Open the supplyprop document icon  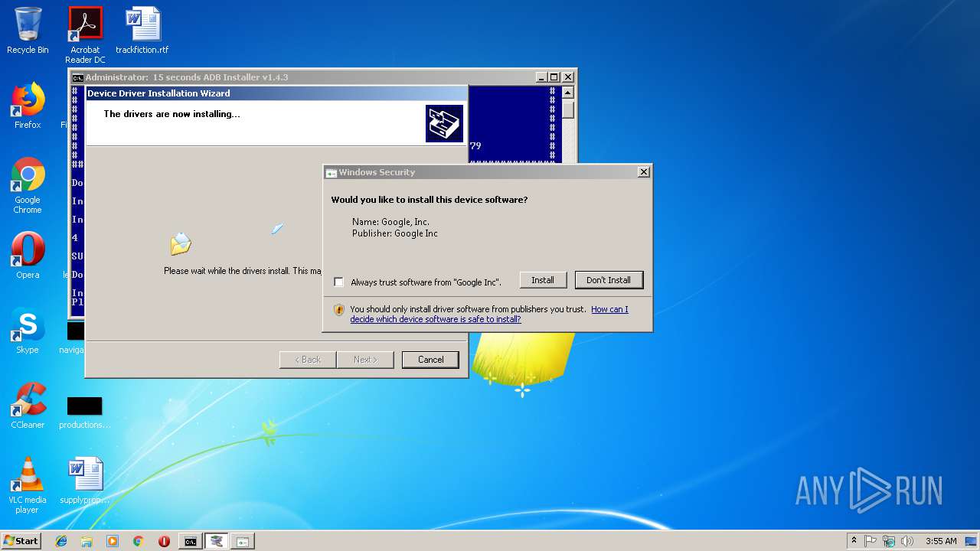[x=85, y=481]
